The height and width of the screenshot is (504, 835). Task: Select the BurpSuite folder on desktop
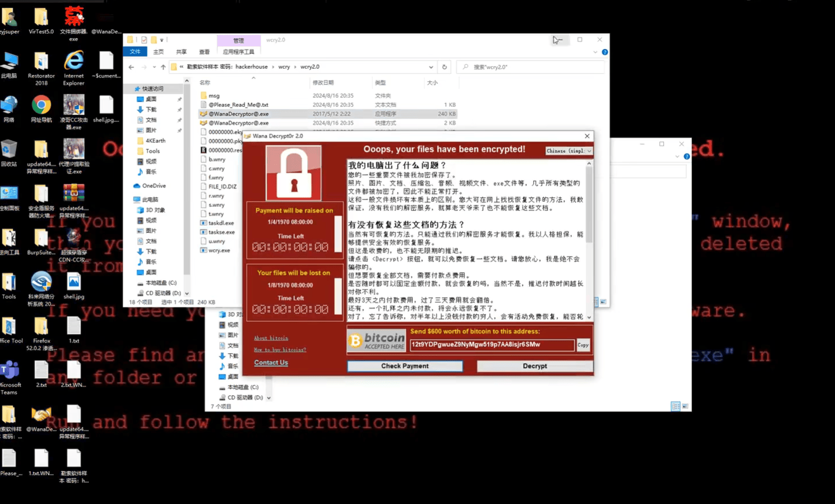coord(41,242)
